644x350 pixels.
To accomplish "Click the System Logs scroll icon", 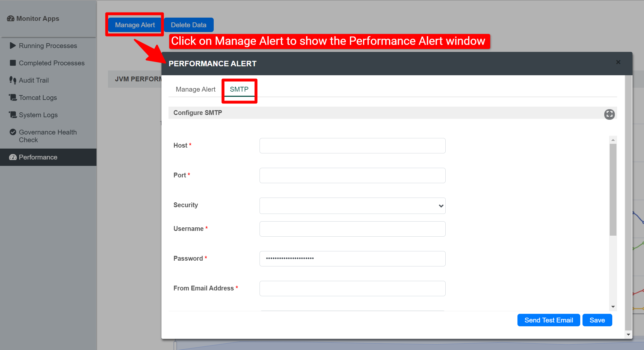I will pos(13,115).
